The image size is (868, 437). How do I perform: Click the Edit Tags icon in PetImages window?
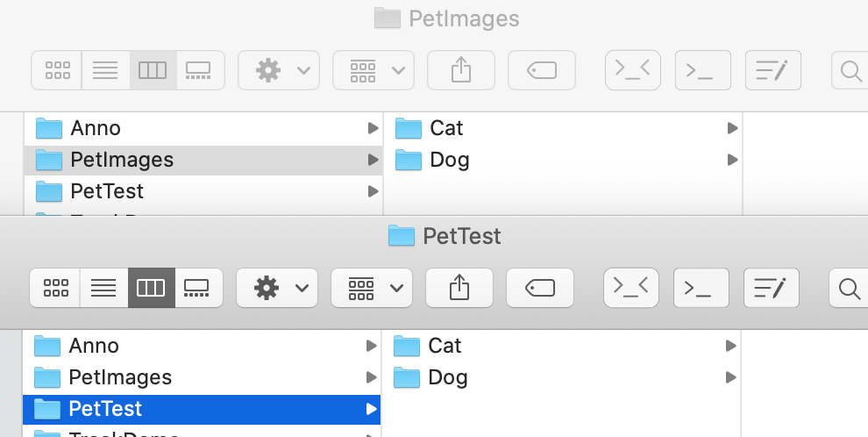coord(542,70)
